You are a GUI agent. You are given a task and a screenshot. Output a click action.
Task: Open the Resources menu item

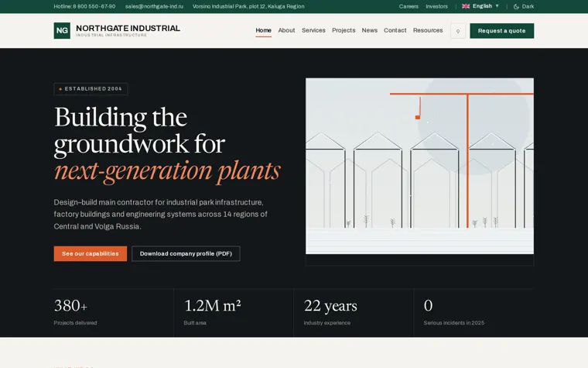[428, 30]
